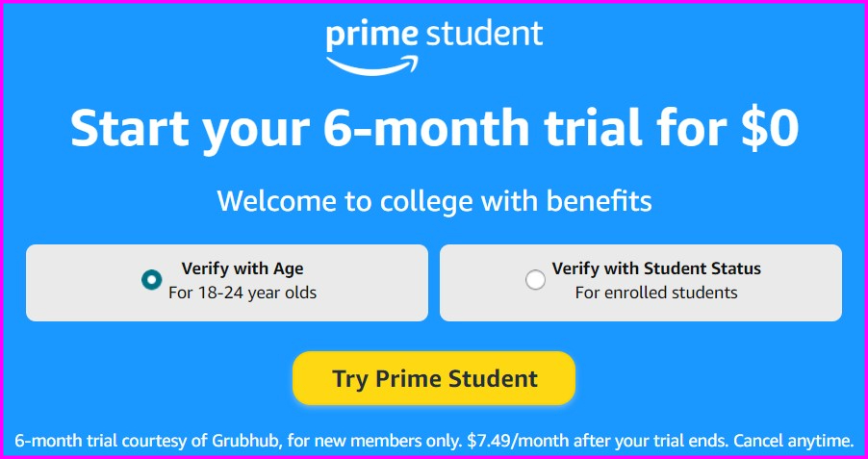Choose the "Verify with Age" label text
The width and height of the screenshot is (868, 459).
243,268
